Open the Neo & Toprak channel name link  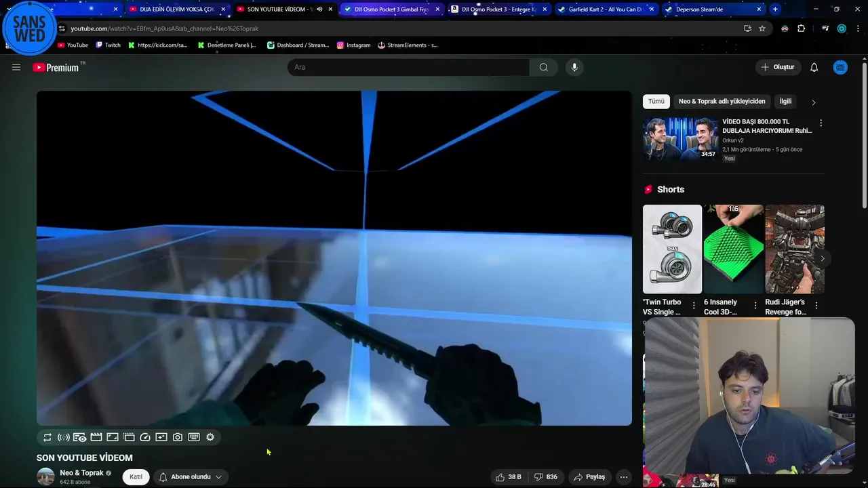tap(81, 473)
